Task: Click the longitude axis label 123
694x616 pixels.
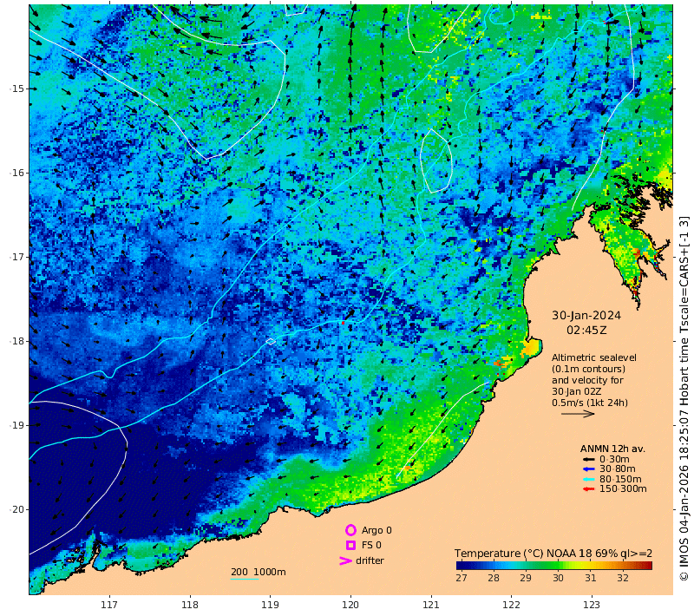Action: [x=592, y=605]
